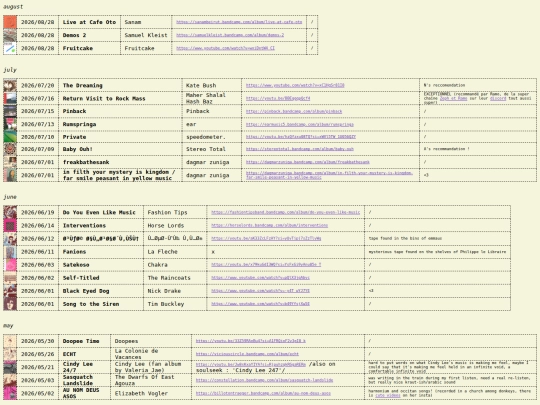Click the Do You Even Like Music thumbnail
540x405 pixels.
(10, 212)
